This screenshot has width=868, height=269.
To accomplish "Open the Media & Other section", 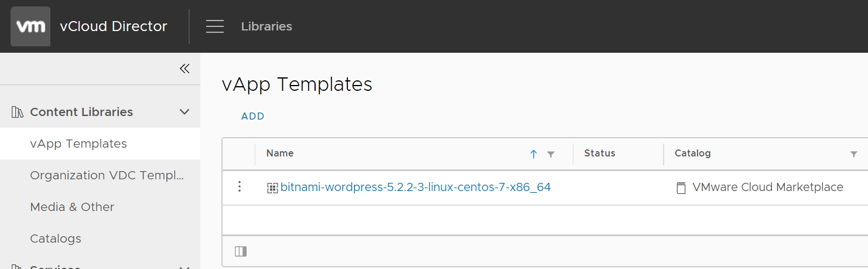I will tap(72, 207).
